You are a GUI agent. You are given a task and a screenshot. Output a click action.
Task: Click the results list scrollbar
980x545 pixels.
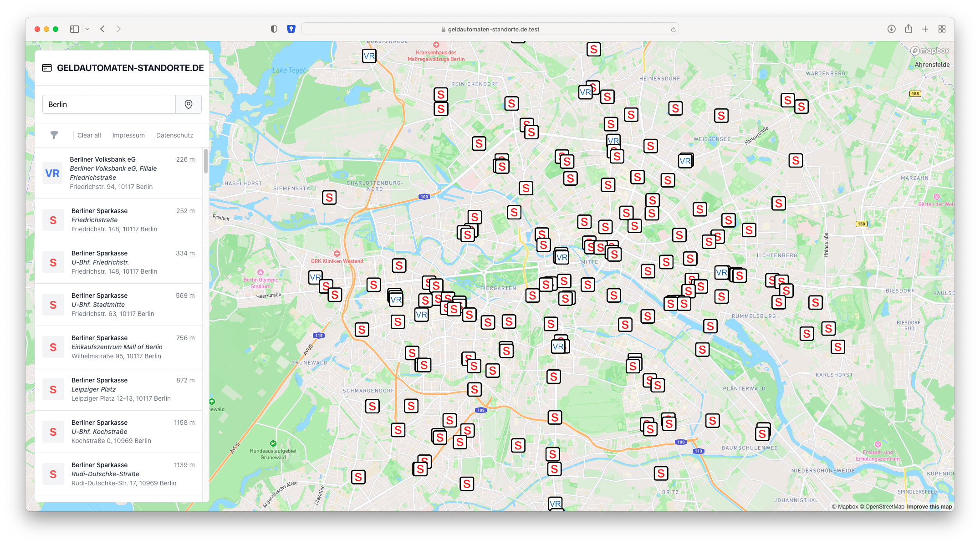pos(206,161)
